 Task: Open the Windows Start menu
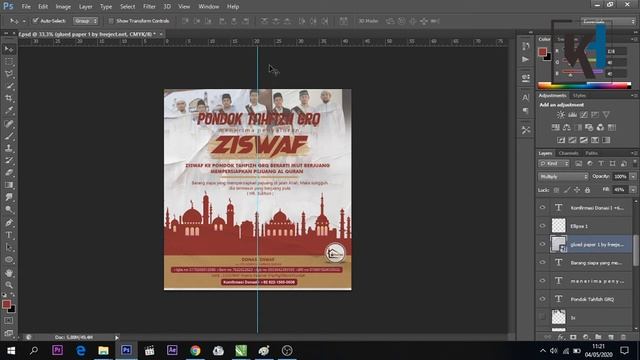click(x=11, y=351)
